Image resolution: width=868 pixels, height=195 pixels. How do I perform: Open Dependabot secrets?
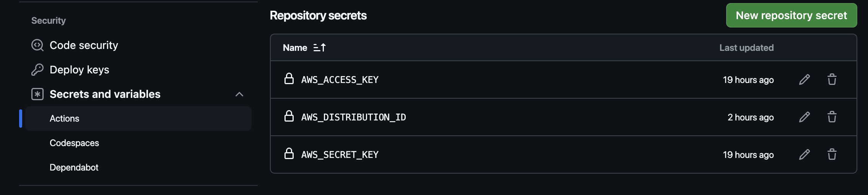(74, 167)
